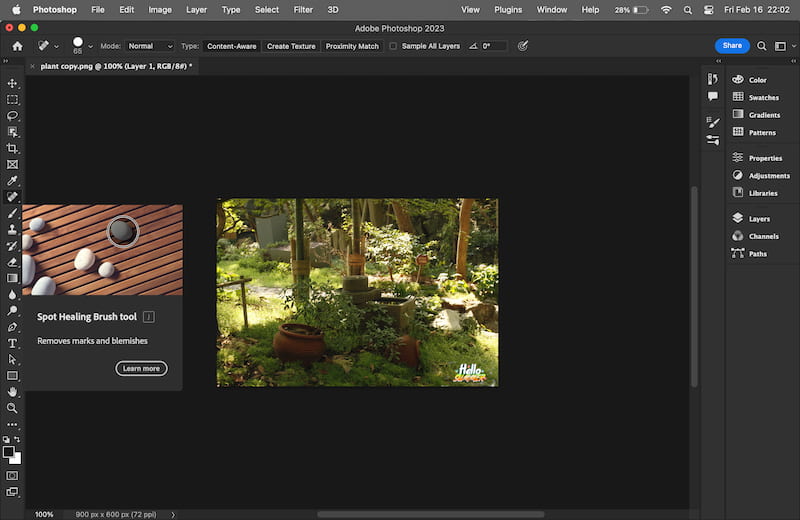This screenshot has width=800, height=520.
Task: Expand the narrow icon panel column
Action: pyautogui.click(x=718, y=61)
